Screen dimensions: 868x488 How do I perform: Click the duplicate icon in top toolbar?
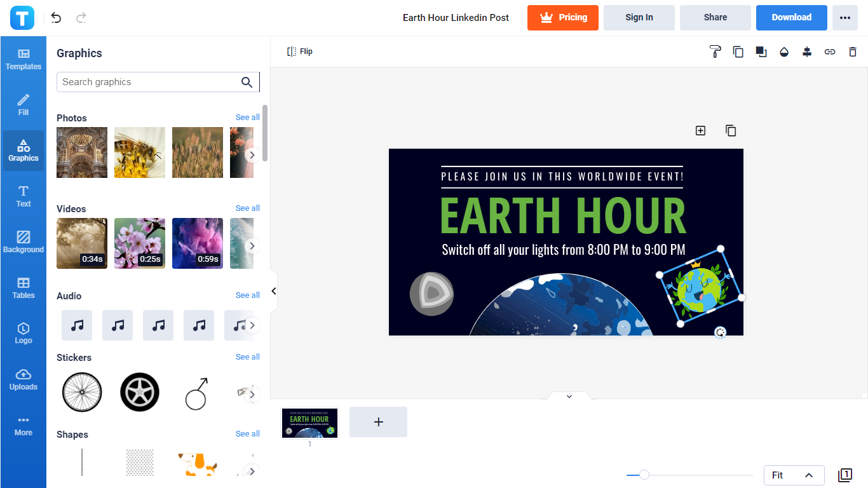[738, 52]
